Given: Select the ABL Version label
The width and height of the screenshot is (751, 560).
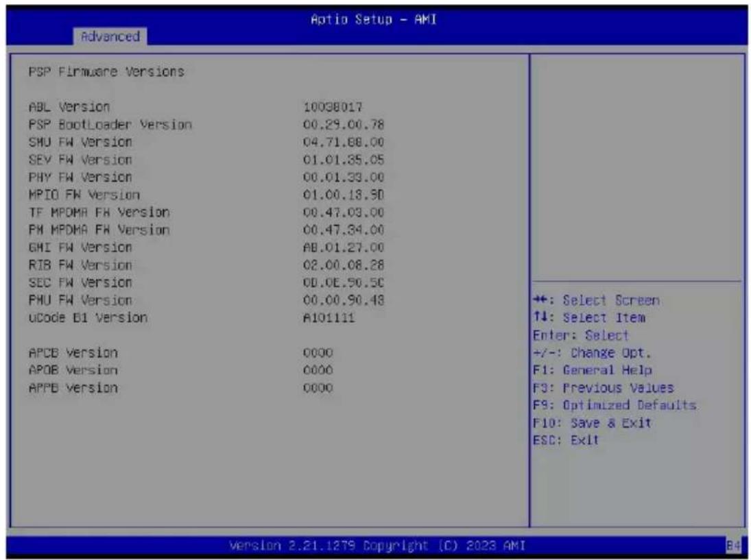Looking at the screenshot, I should 69,107.
